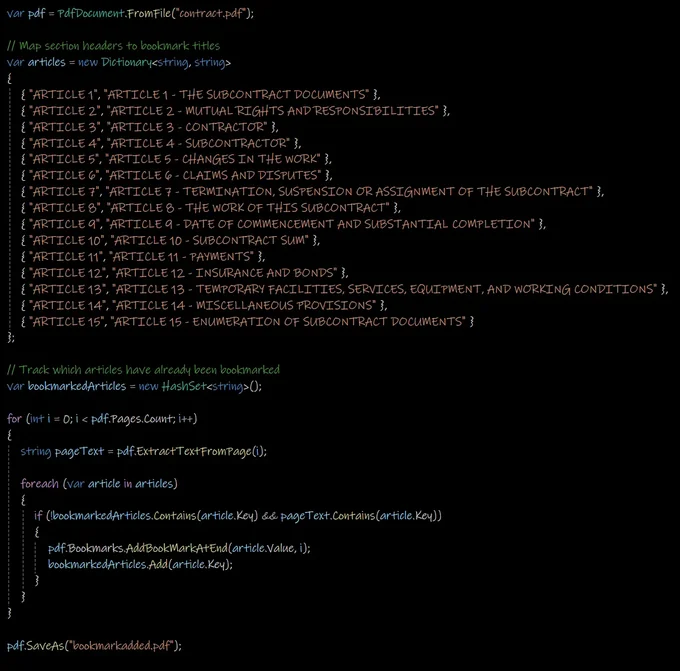Click "MUTUAL RIGHTS AND RESPONSIBILITIES" text

pyautogui.click(x=310, y=111)
